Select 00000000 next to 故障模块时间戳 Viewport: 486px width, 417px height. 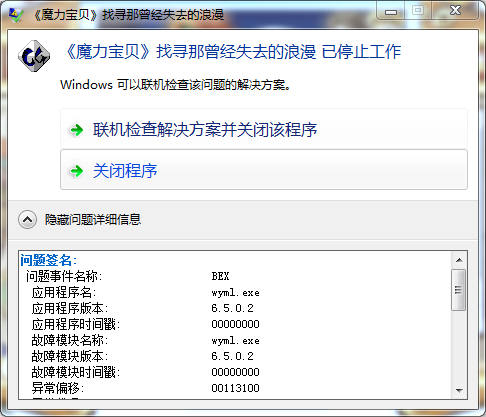pyautogui.click(x=235, y=372)
